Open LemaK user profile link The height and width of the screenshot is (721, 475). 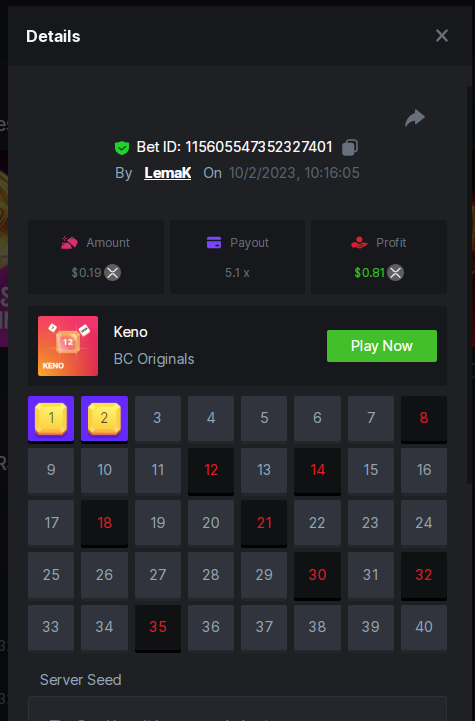coord(167,173)
